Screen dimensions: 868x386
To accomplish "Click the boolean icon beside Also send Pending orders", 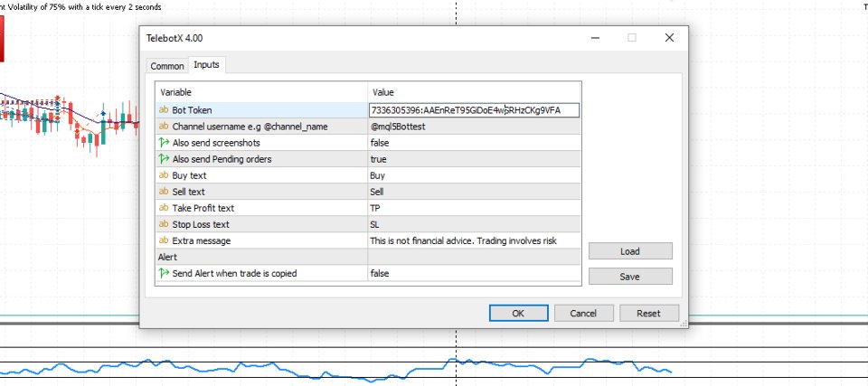I will pyautogui.click(x=164, y=159).
